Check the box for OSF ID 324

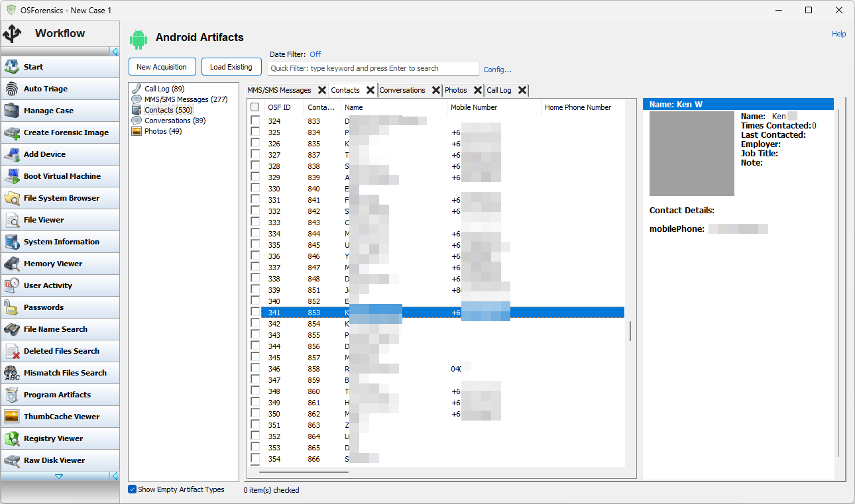(x=255, y=121)
